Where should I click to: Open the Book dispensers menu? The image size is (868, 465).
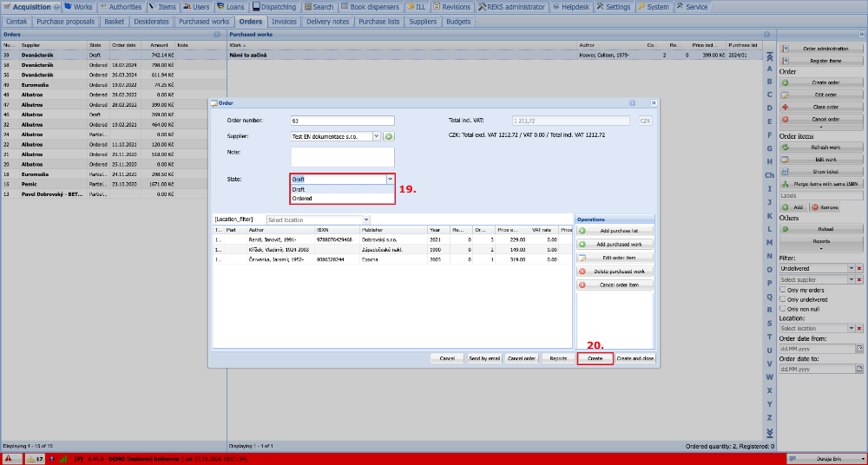click(x=370, y=7)
